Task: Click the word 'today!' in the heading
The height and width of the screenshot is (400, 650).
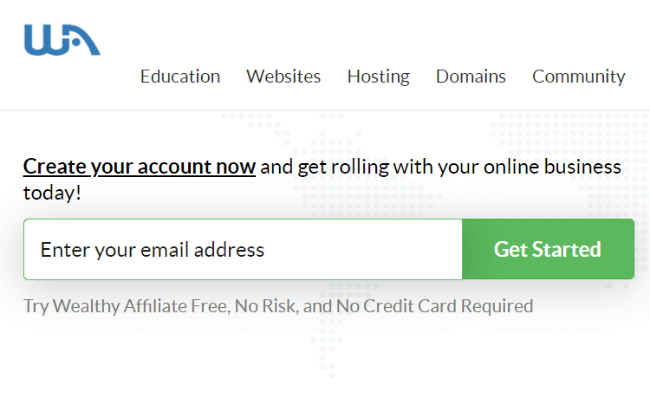Action: coord(52,193)
